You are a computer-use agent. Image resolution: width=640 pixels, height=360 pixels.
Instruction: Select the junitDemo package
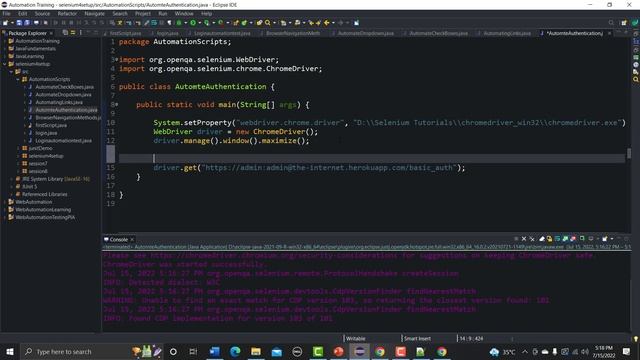click(x=40, y=148)
